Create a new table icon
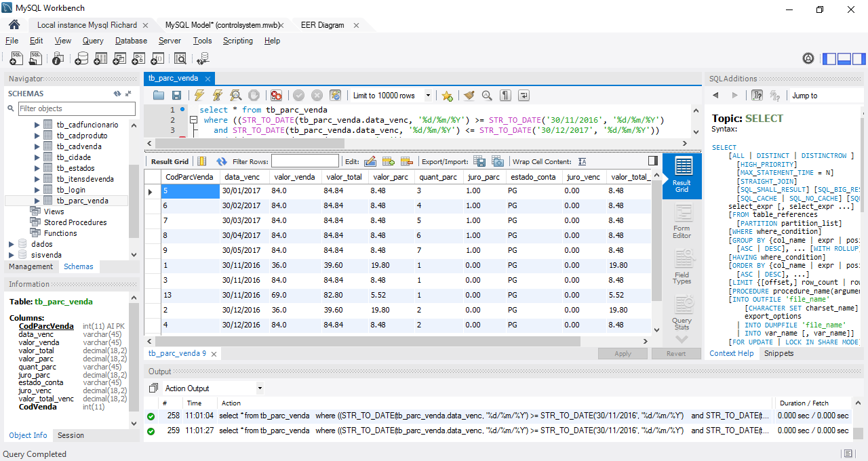868x461 pixels. coord(100,58)
